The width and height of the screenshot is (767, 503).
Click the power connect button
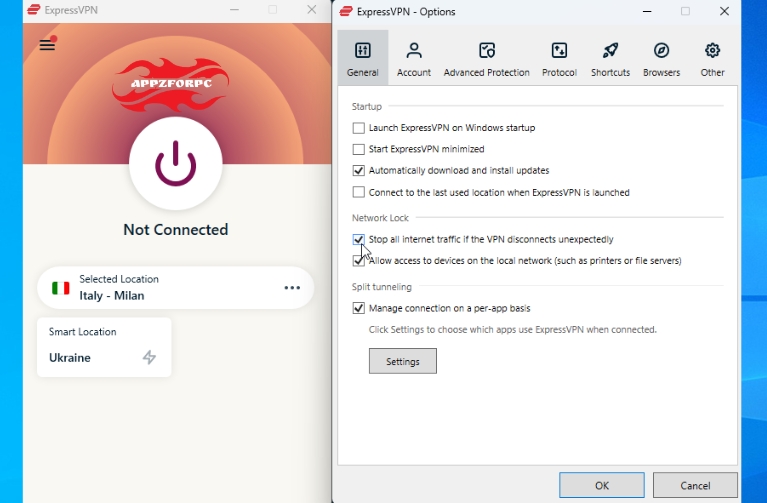(176, 163)
